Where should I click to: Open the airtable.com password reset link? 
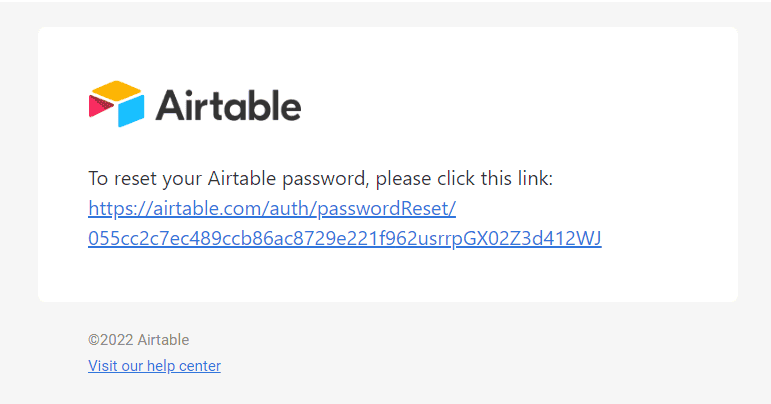272,209
